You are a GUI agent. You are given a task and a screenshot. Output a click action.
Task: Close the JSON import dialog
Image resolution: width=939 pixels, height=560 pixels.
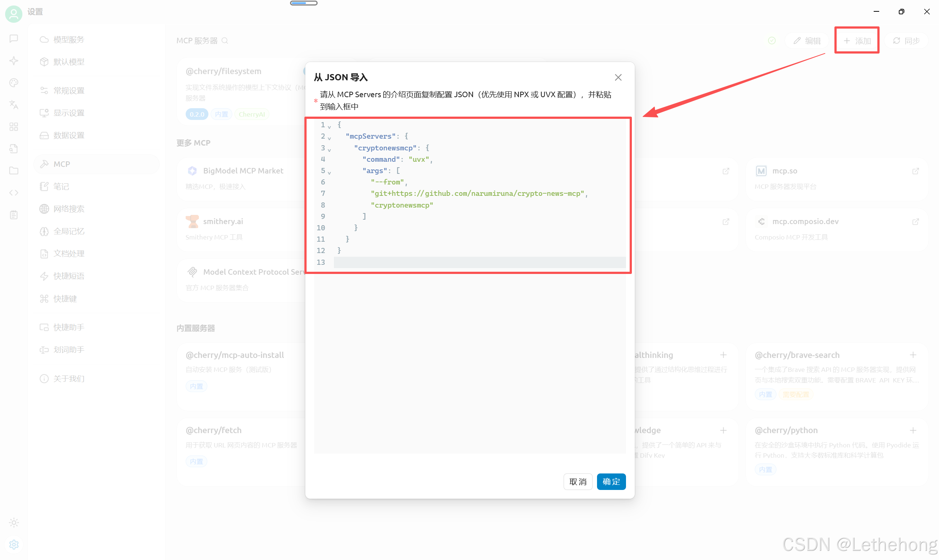click(x=618, y=77)
